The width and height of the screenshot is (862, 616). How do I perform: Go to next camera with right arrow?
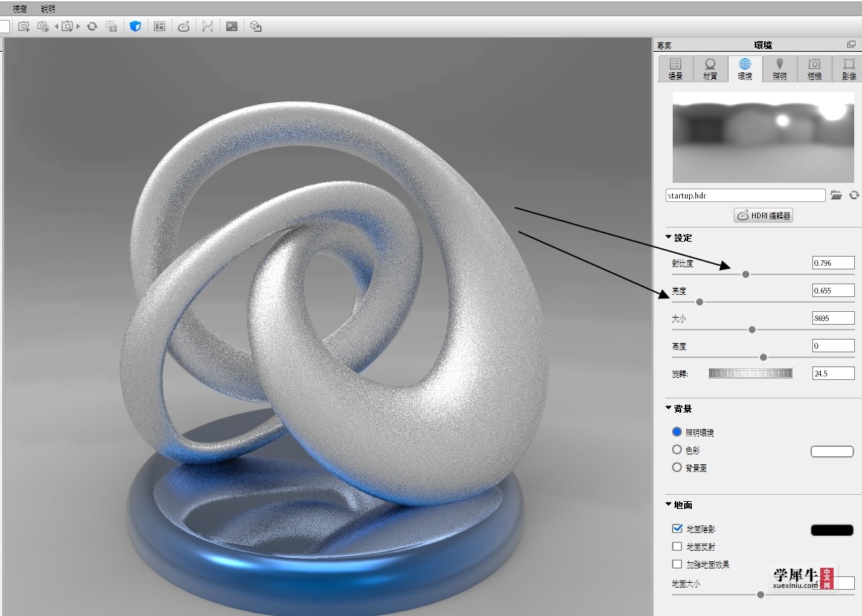click(x=78, y=26)
